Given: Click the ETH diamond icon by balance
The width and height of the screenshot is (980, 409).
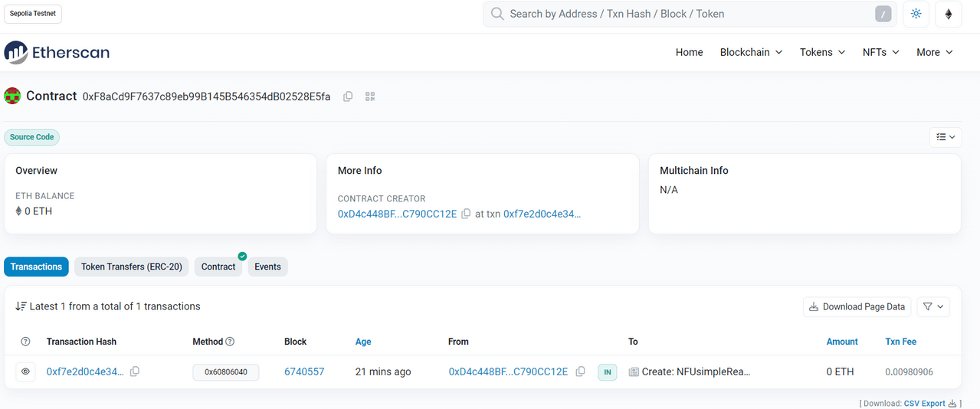Looking at the screenshot, I should click(x=19, y=211).
